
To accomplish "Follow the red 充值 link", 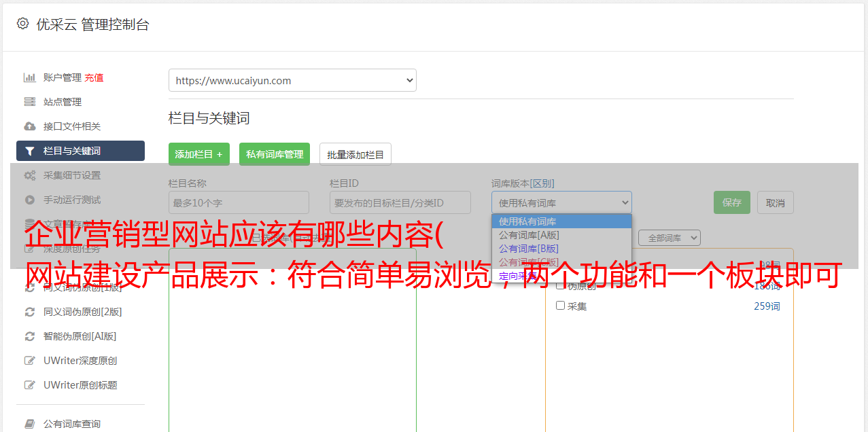I will tap(94, 77).
